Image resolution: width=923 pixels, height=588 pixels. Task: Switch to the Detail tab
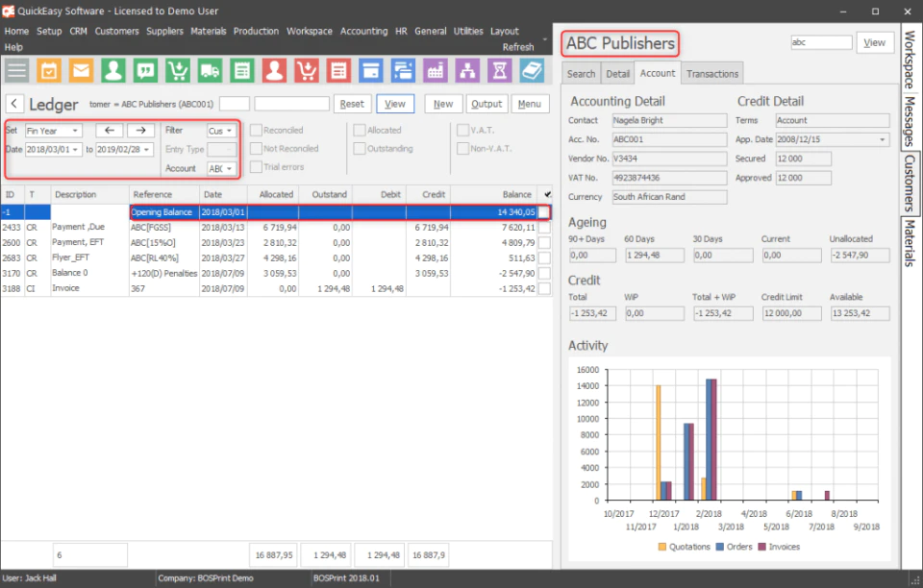pyautogui.click(x=617, y=73)
